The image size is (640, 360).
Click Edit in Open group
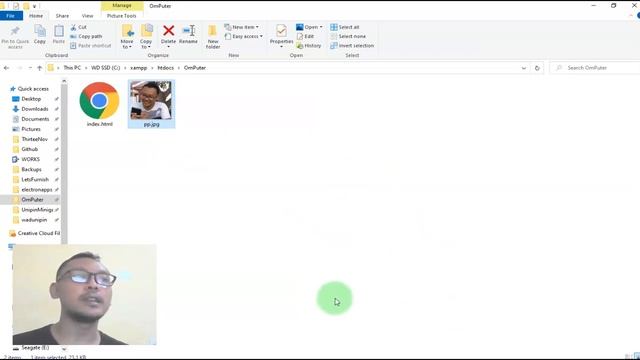305,36
